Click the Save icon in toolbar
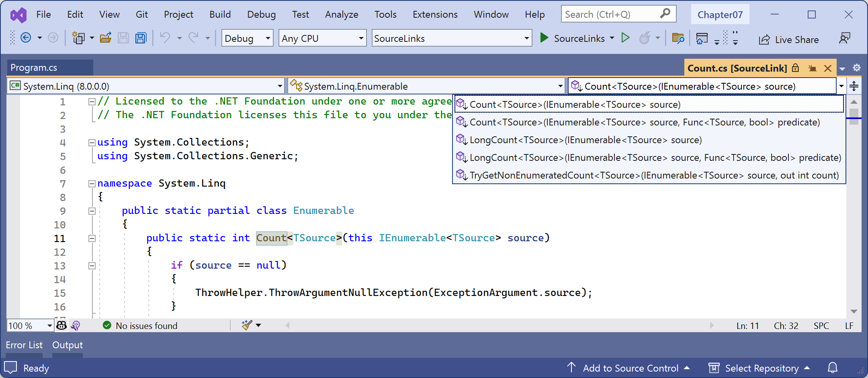 pyautogui.click(x=123, y=38)
